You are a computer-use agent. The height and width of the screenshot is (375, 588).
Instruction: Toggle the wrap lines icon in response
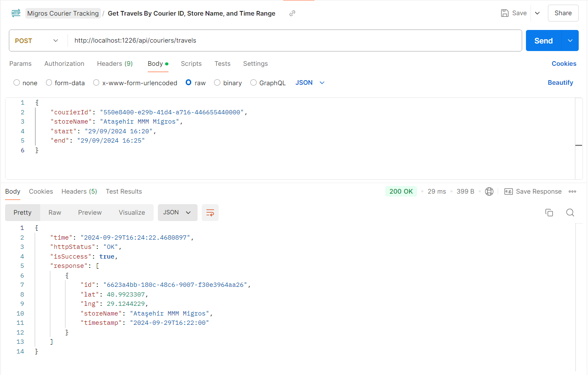click(210, 213)
